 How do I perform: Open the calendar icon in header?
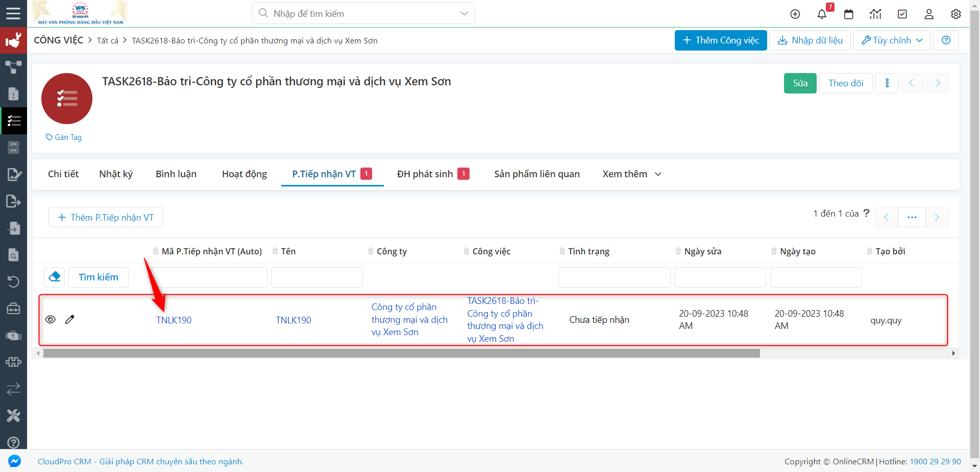(x=849, y=14)
